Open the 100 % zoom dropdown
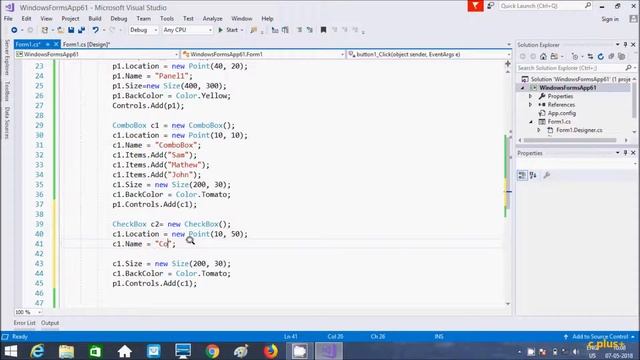The image size is (640, 360). (x=28, y=312)
